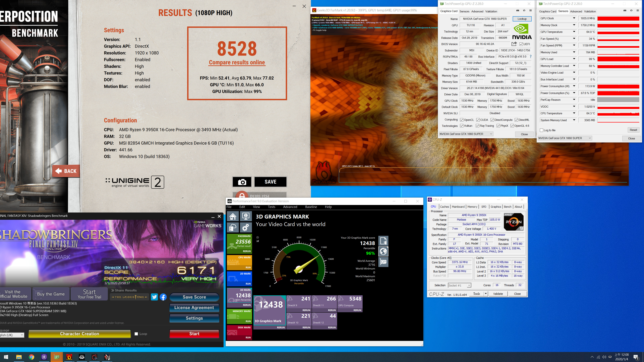
Task: Switch to Validation tab in GPU-Z Sensors window
Action: 590,11
